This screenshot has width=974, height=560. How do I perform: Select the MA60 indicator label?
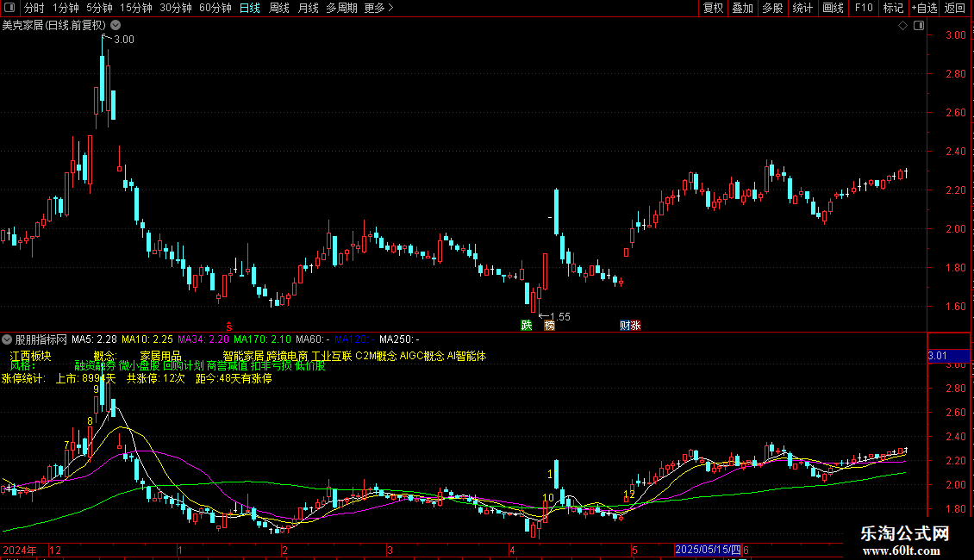point(312,339)
